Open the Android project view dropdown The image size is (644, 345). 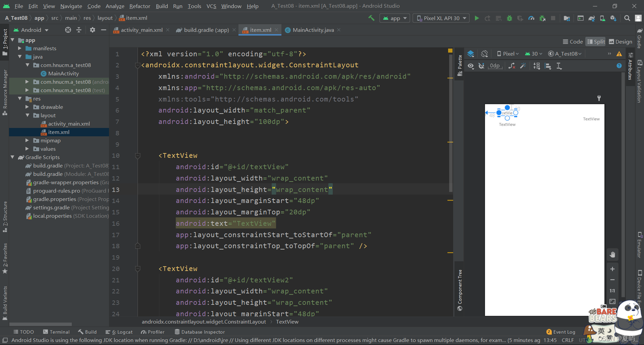pyautogui.click(x=31, y=30)
